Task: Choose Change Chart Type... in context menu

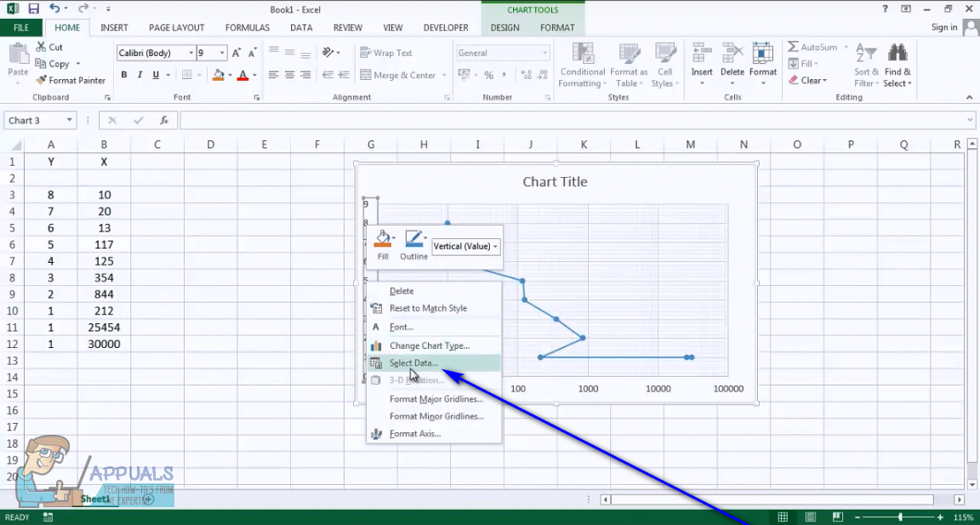Action: tap(435, 345)
